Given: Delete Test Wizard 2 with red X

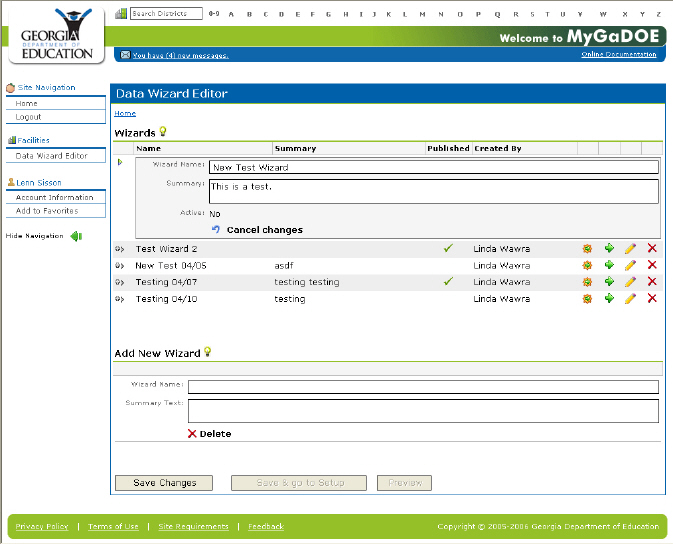Looking at the screenshot, I should coord(652,248).
